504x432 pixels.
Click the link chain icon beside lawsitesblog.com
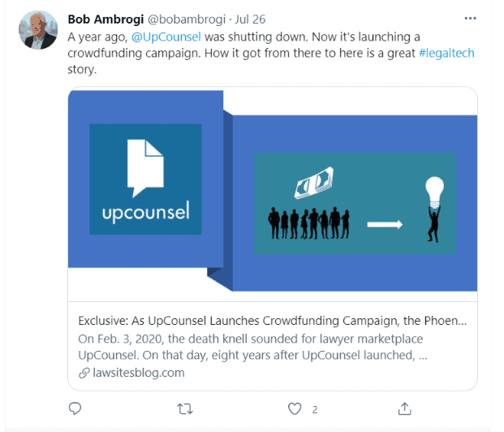[x=84, y=373]
